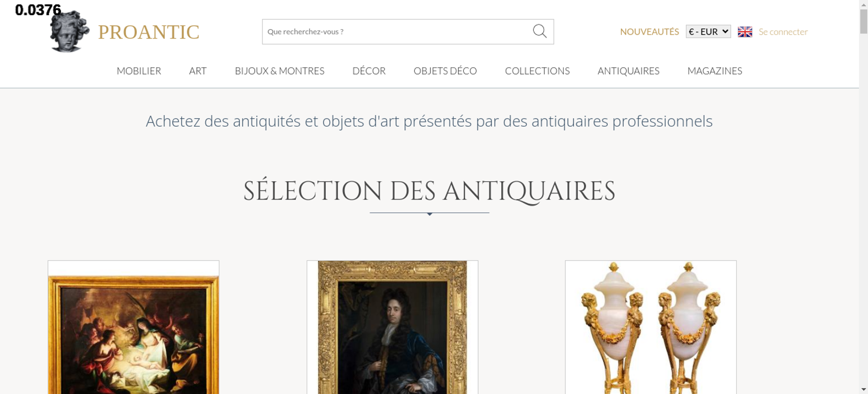Click the NOUVEAUTÉS link

[x=649, y=32]
